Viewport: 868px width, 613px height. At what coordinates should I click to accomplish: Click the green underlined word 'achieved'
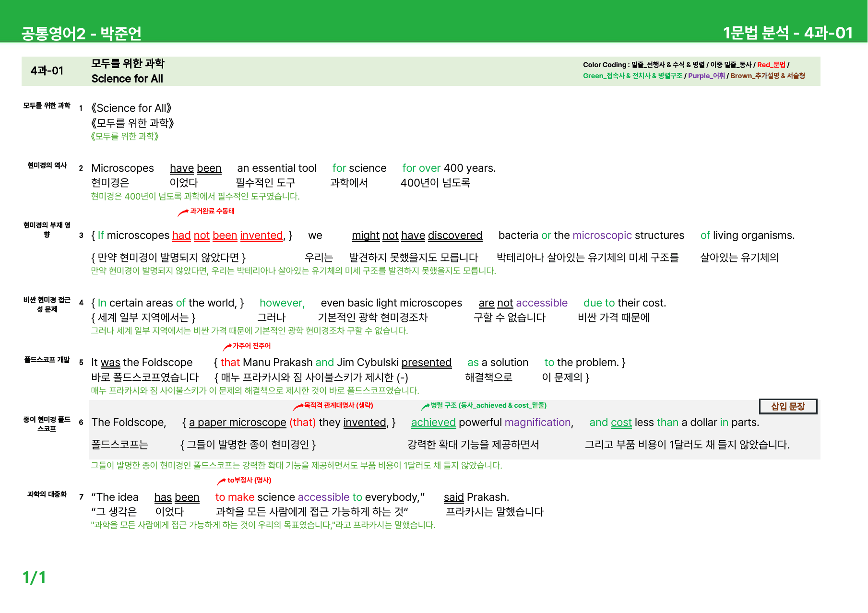pyautogui.click(x=433, y=423)
